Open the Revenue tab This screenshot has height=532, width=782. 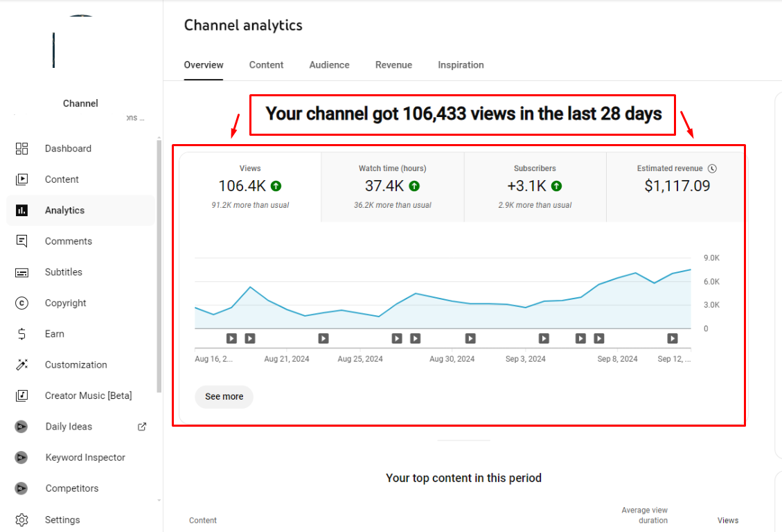[x=393, y=65]
